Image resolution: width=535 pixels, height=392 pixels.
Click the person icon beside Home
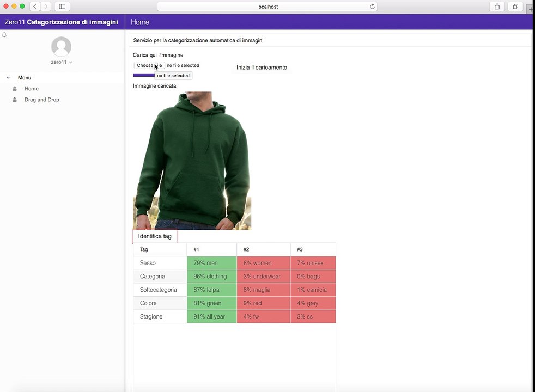click(x=15, y=89)
